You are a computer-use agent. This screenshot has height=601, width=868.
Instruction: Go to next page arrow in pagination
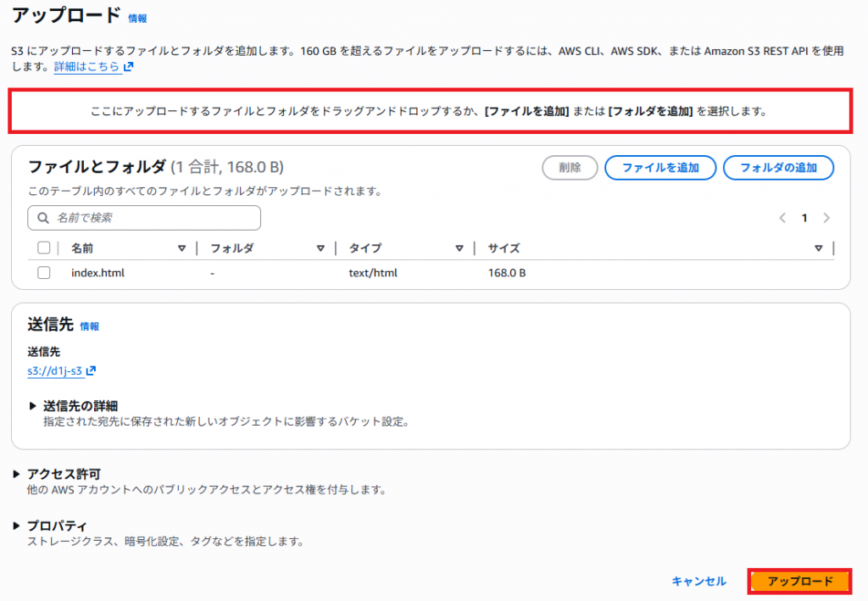(826, 218)
